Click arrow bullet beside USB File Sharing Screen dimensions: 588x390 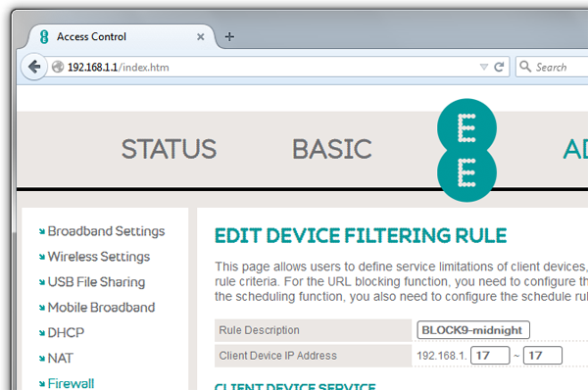[x=42, y=283]
